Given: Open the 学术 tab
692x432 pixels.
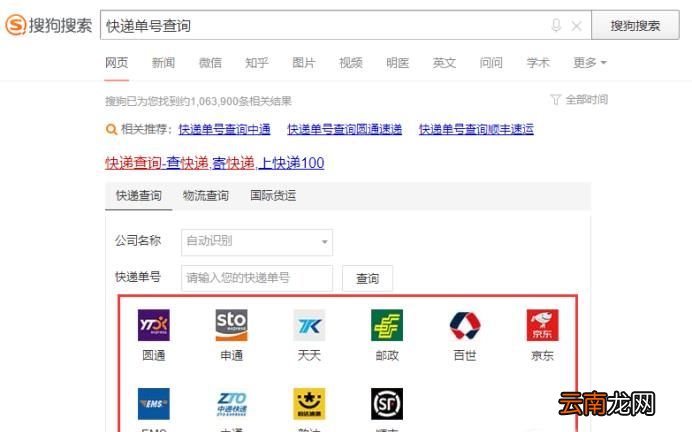Looking at the screenshot, I should click(x=538, y=63).
